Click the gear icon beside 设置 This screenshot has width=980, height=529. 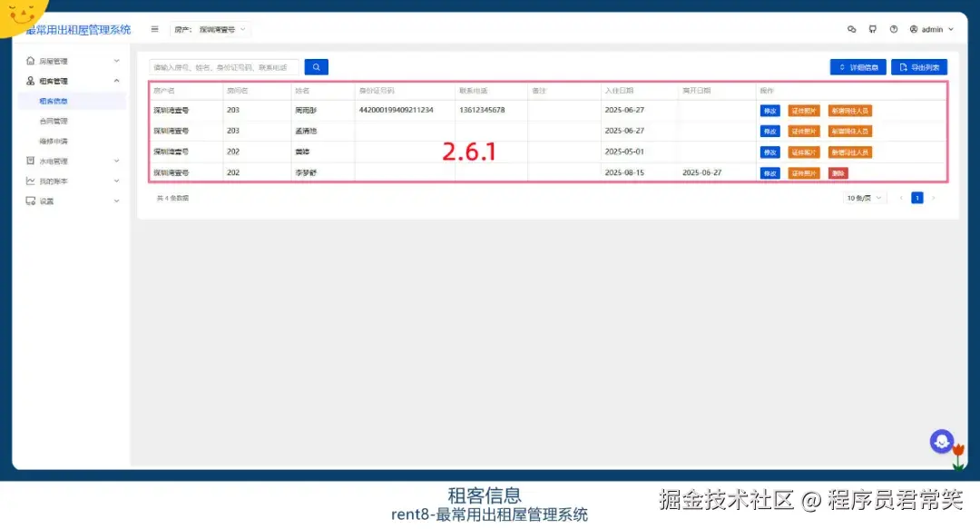click(30, 201)
